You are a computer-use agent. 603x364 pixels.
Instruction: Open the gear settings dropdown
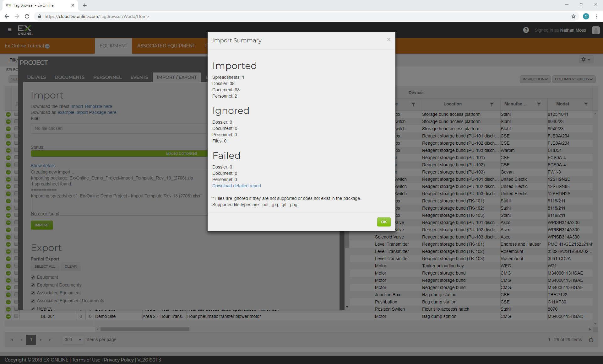tap(586, 59)
